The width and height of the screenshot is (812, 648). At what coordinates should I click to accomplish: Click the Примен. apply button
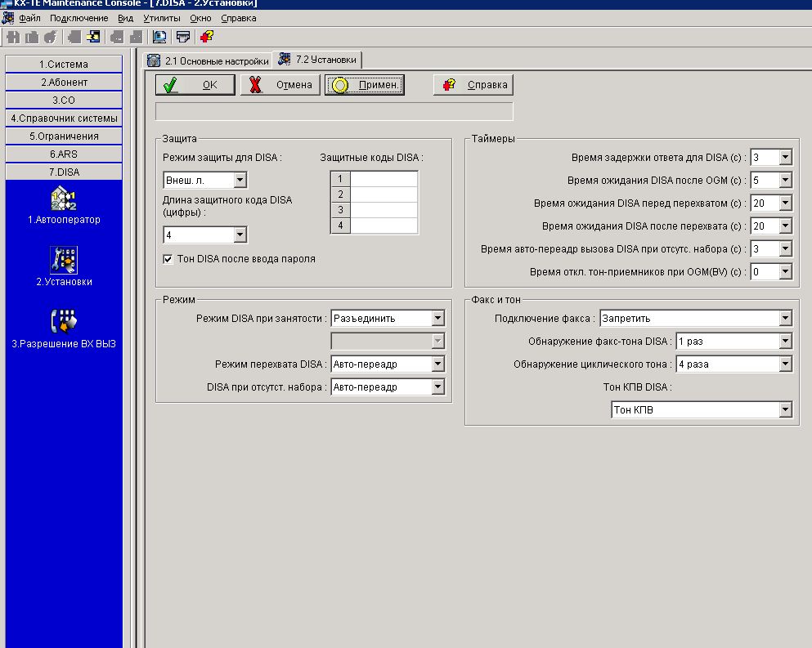coord(365,85)
